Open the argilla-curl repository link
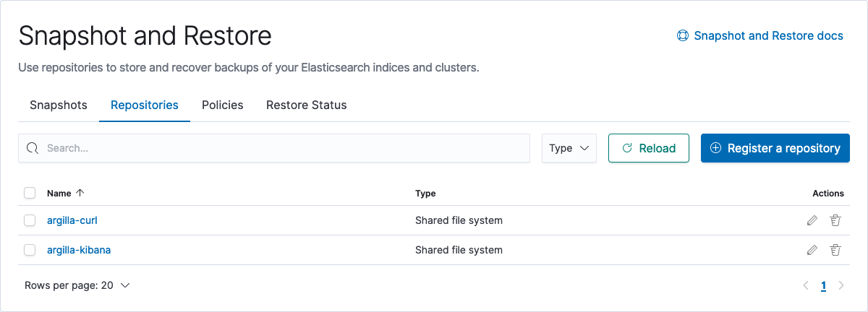868x312 pixels. (x=72, y=220)
